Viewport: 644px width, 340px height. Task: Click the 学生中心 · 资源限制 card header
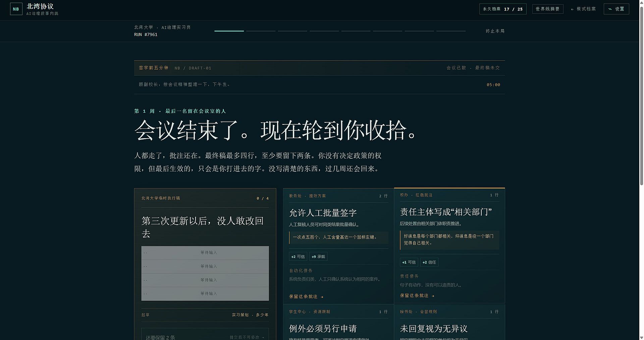point(310,312)
